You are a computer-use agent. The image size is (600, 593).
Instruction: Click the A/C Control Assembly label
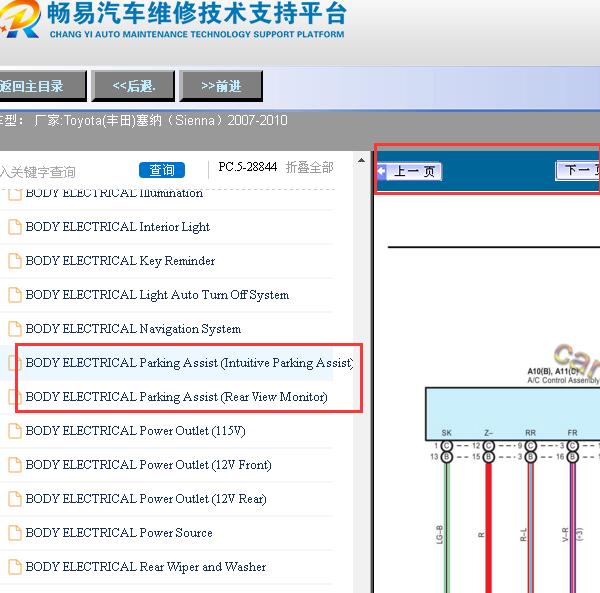click(563, 380)
